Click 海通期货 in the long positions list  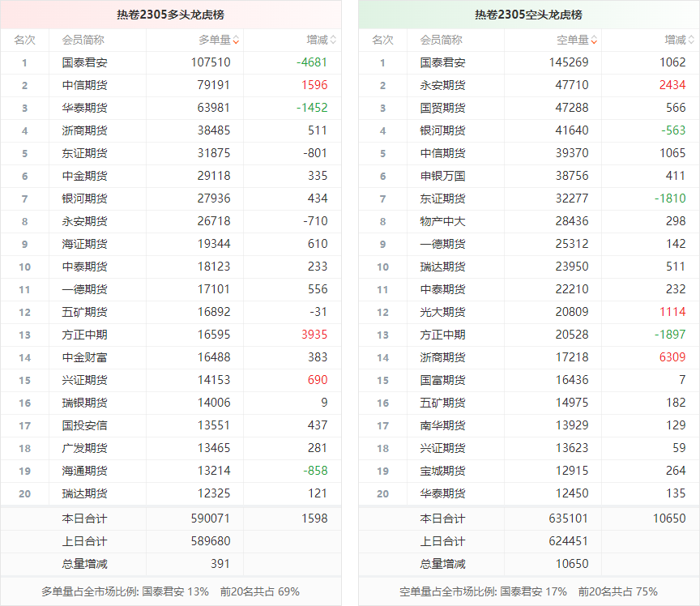pos(84,471)
